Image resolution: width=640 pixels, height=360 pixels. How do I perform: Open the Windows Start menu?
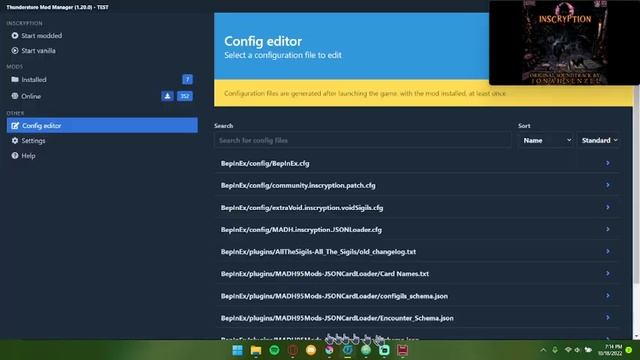click(x=238, y=350)
